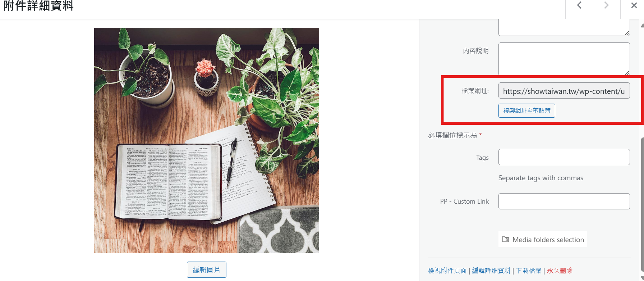This screenshot has width=644, height=281.
Task: Click the red 永久刪除 link
Action: 560,271
